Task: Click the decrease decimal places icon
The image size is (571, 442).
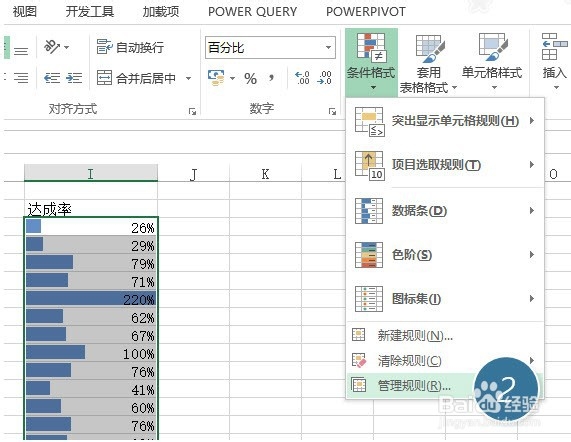Action: click(324, 78)
